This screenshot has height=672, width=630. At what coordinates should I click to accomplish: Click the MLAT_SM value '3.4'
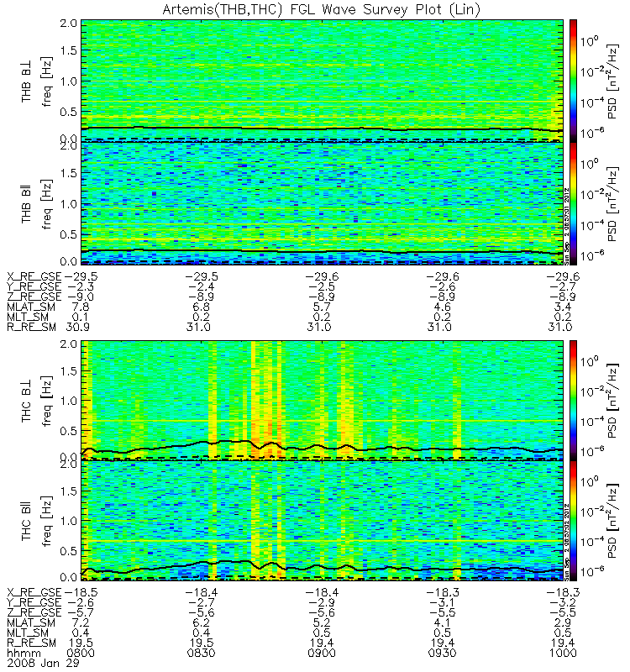coord(563,307)
